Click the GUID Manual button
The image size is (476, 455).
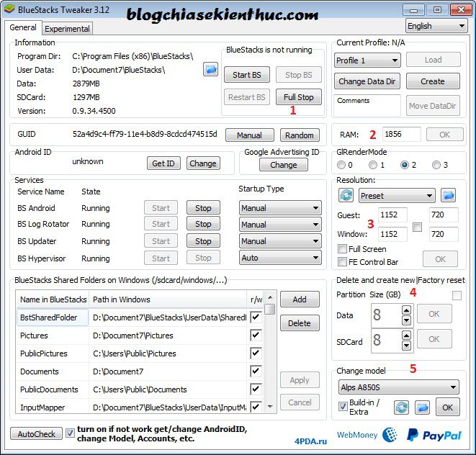coord(250,135)
